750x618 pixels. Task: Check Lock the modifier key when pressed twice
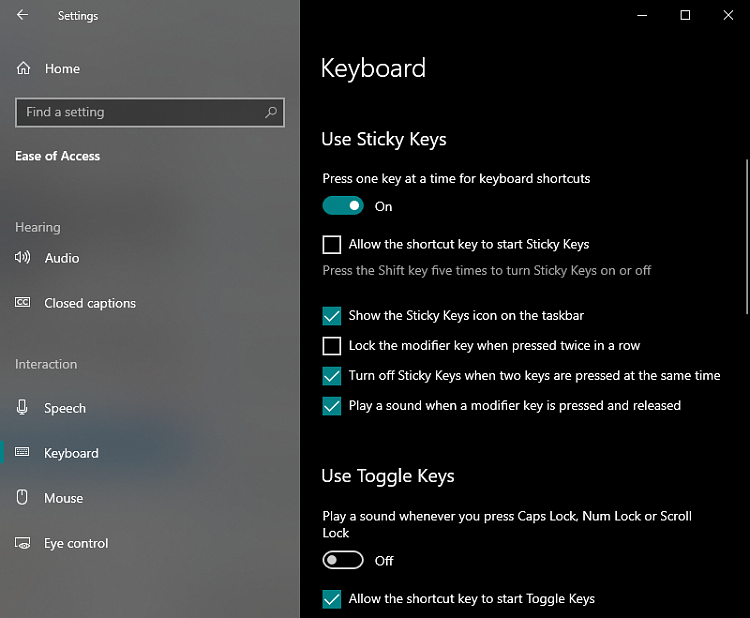point(332,346)
